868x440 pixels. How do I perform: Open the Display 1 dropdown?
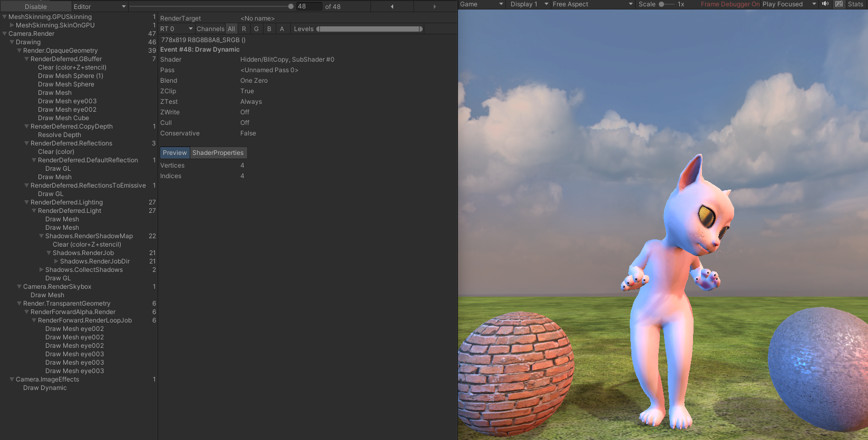(x=529, y=4)
